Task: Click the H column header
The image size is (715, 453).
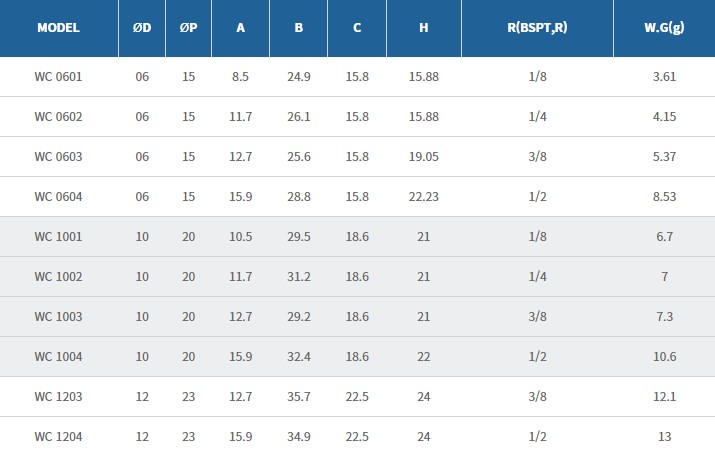Action: tap(424, 28)
